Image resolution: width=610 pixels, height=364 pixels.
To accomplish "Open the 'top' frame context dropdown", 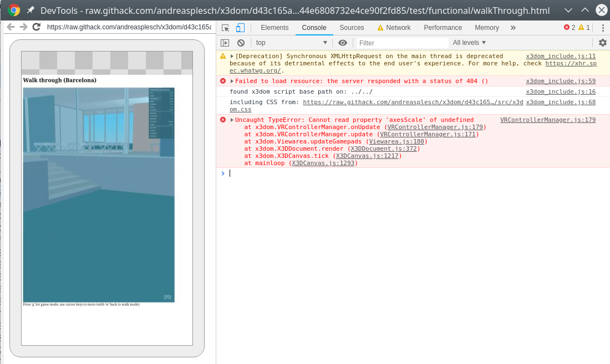I will (291, 43).
